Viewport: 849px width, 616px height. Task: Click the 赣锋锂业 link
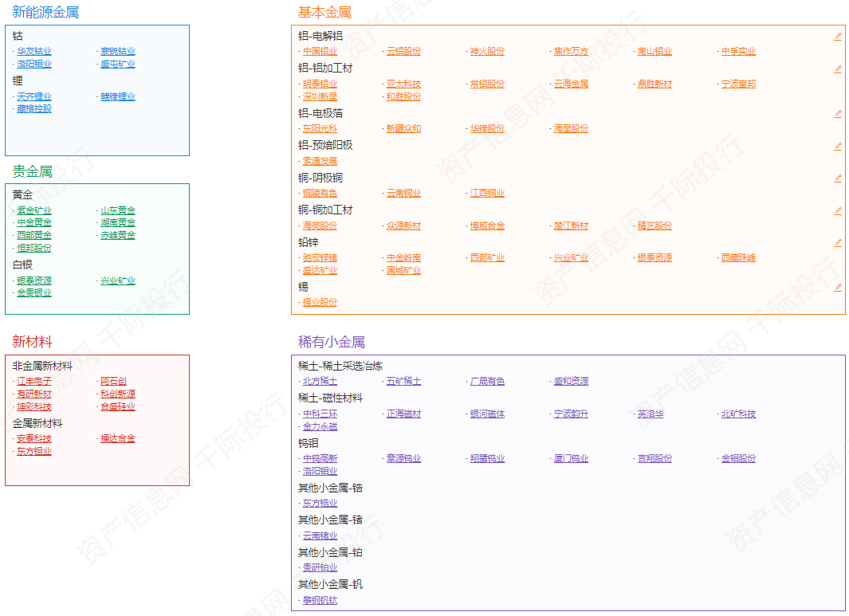pos(118,96)
